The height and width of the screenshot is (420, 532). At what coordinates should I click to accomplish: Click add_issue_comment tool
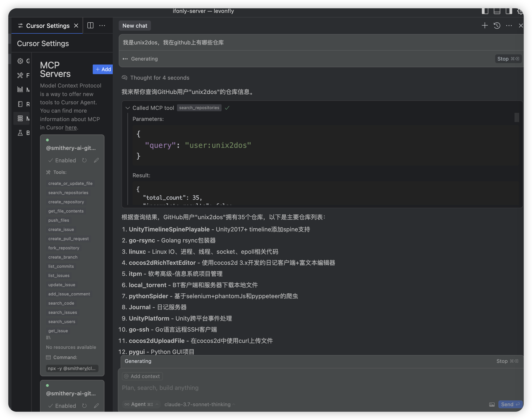pyautogui.click(x=69, y=294)
